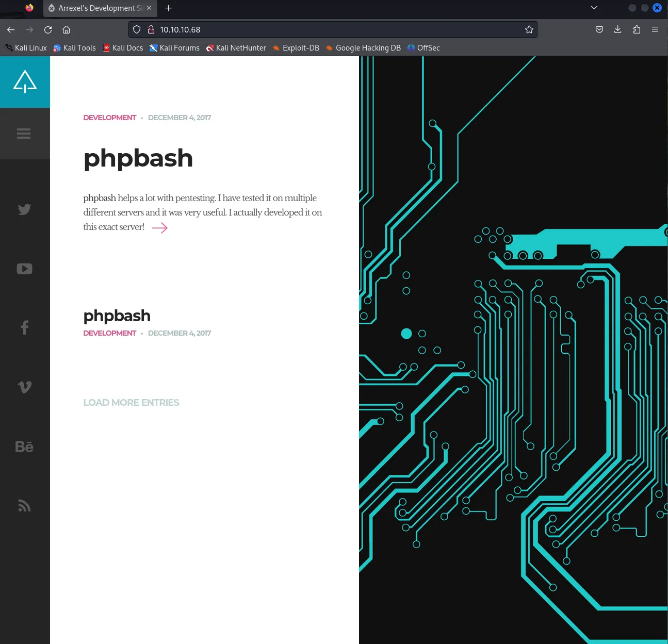Save page to Pocket
The image size is (668, 644).
(599, 29)
